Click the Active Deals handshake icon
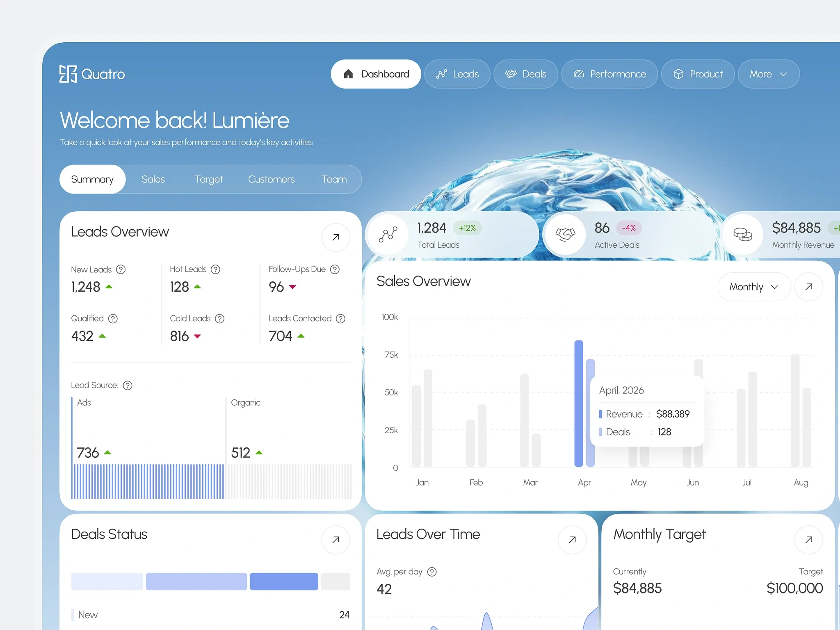 coord(565,235)
